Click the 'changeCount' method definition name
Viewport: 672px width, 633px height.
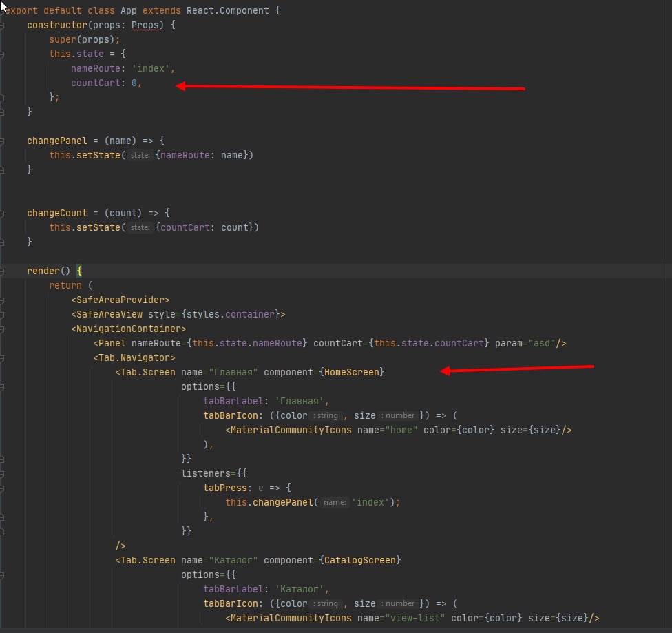(57, 213)
